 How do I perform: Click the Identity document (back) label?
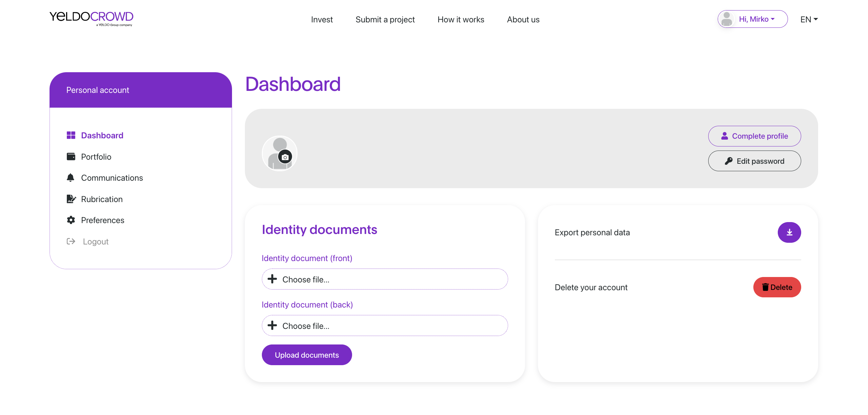tap(307, 305)
